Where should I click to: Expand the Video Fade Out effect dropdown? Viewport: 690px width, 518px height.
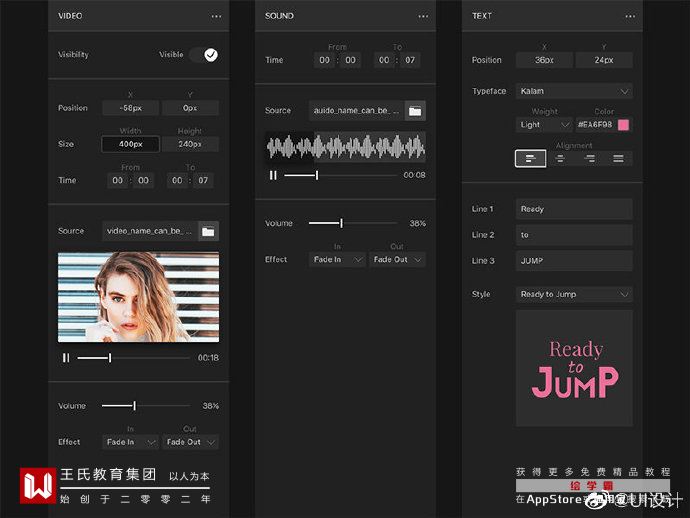[190, 442]
